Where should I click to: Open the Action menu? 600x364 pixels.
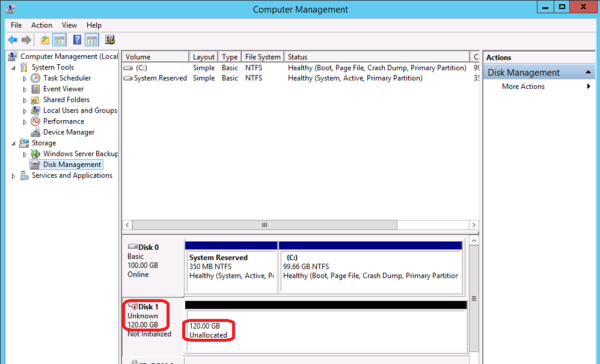(x=41, y=25)
